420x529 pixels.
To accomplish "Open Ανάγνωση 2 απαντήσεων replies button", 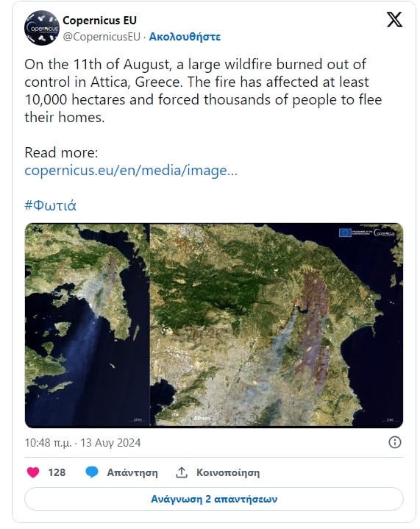I will [214, 499].
